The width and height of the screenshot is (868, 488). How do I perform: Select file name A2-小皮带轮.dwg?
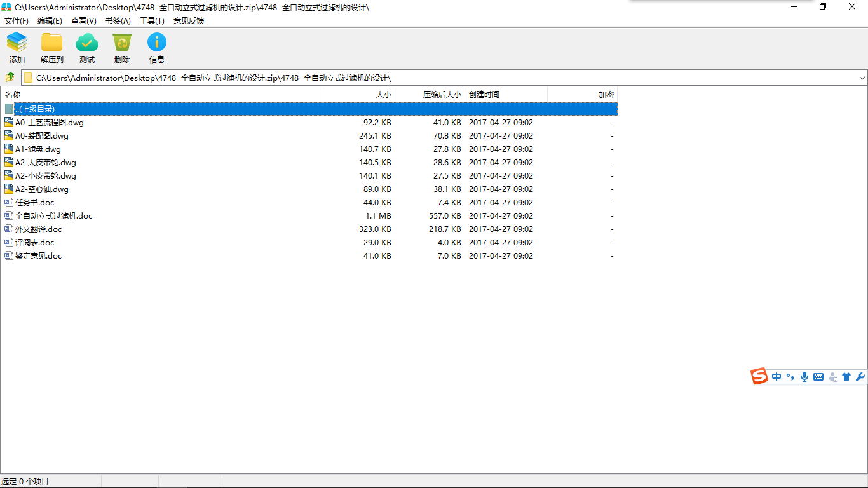[x=46, y=175]
